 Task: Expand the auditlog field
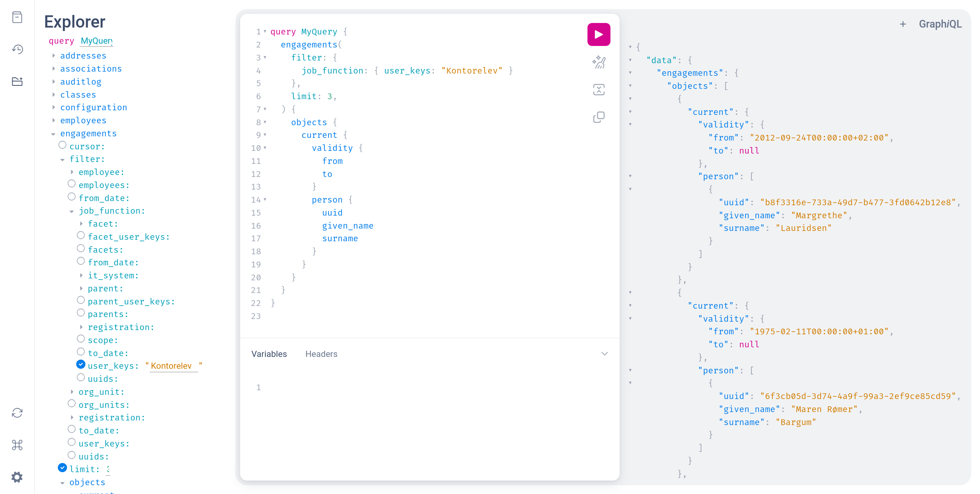click(x=54, y=82)
